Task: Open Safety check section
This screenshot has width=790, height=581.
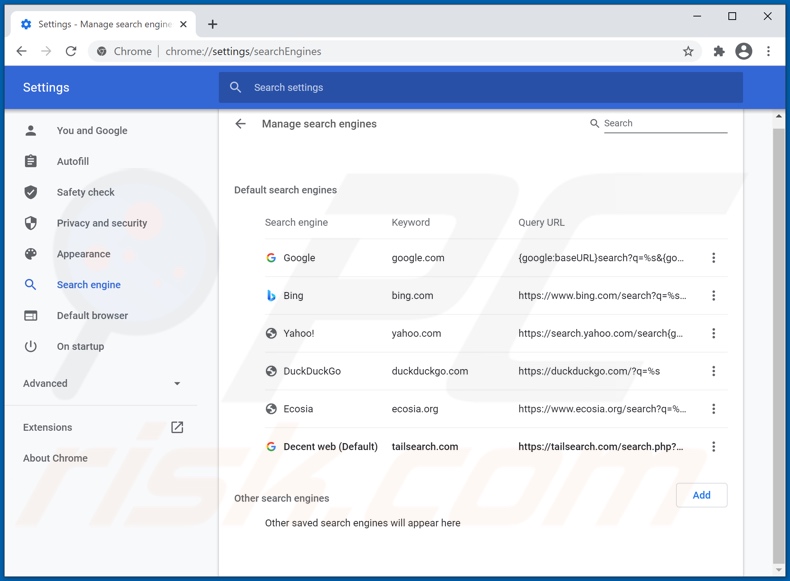Action: (85, 192)
